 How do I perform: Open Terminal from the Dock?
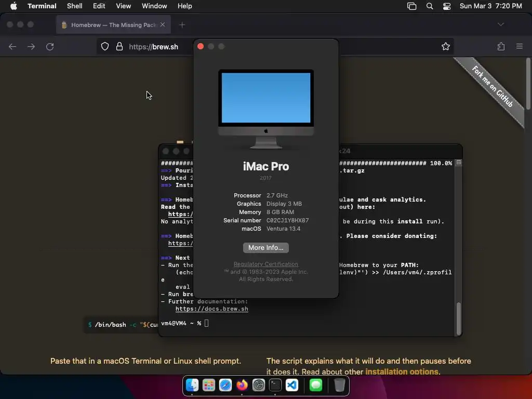275,385
